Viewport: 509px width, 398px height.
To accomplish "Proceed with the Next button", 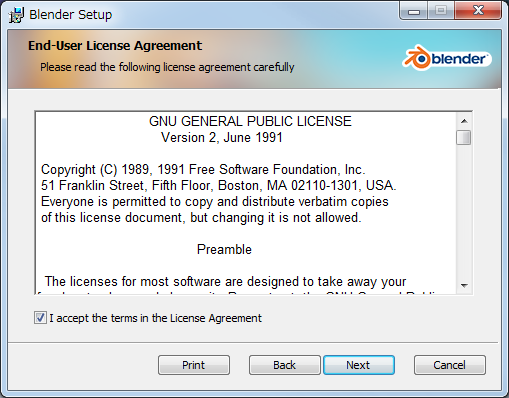I will pos(359,365).
